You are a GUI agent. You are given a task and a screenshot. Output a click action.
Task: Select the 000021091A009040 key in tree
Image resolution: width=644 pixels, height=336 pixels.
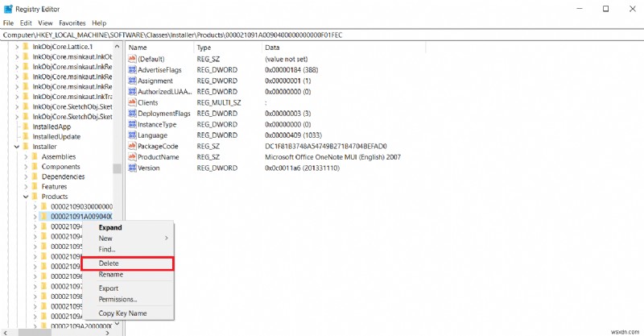point(81,216)
